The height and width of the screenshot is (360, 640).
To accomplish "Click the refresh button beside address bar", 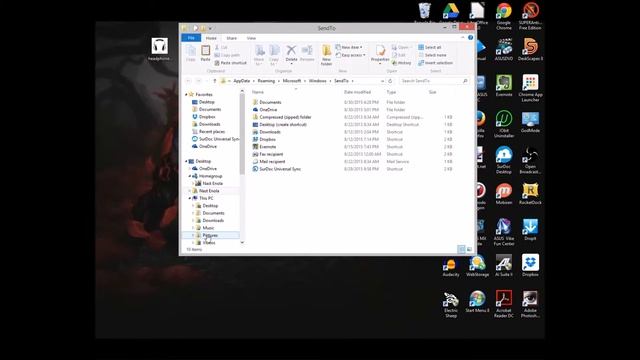I will [390, 81].
